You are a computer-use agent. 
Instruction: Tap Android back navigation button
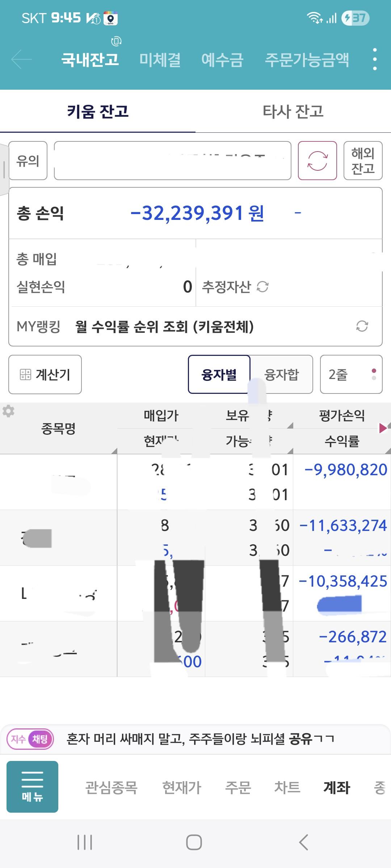(303, 842)
